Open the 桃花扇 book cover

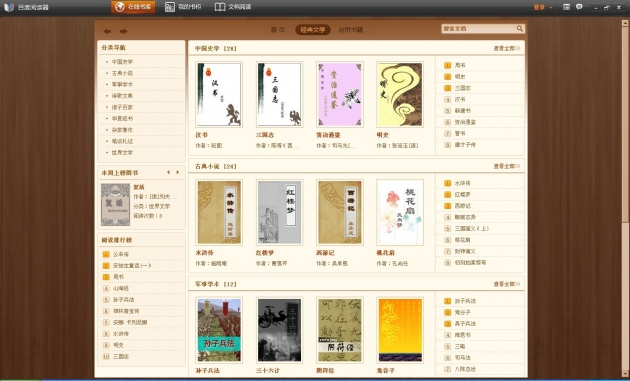coord(400,212)
